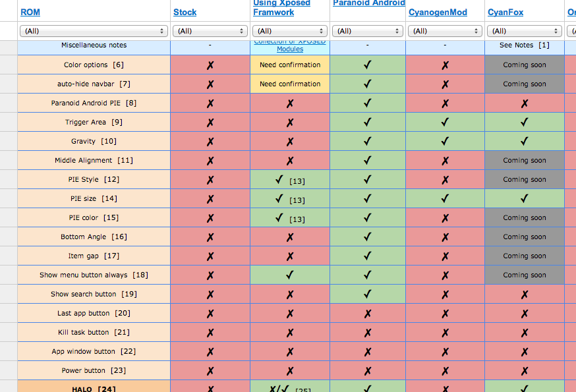Image resolution: width=576 pixels, height=392 pixels.
Task: Click CyanFox cross mark in Power button row
Action: coord(525,371)
